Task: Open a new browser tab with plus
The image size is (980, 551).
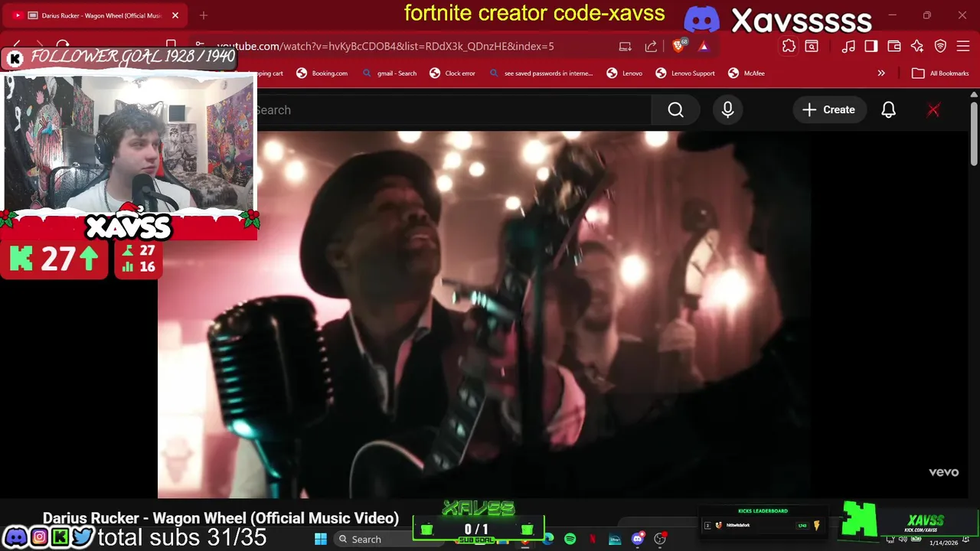Action: coord(204,15)
